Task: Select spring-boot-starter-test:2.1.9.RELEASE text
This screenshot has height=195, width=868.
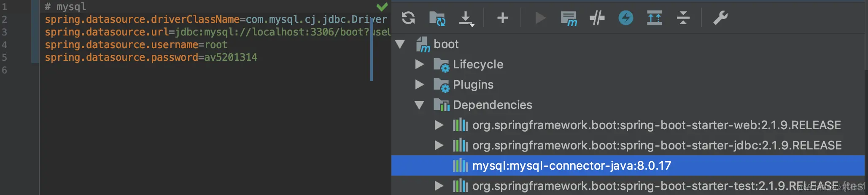Action: click(655, 186)
